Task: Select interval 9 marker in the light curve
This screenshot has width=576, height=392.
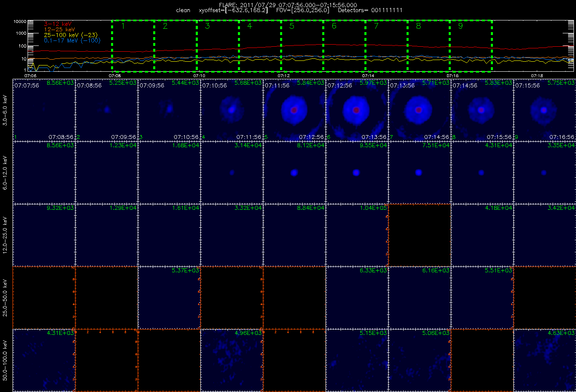Action: tap(460, 26)
